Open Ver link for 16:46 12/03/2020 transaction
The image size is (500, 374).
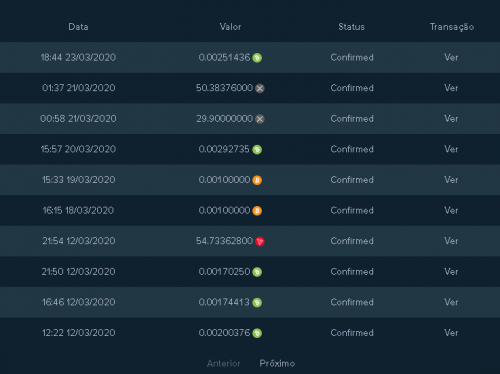coord(451,302)
